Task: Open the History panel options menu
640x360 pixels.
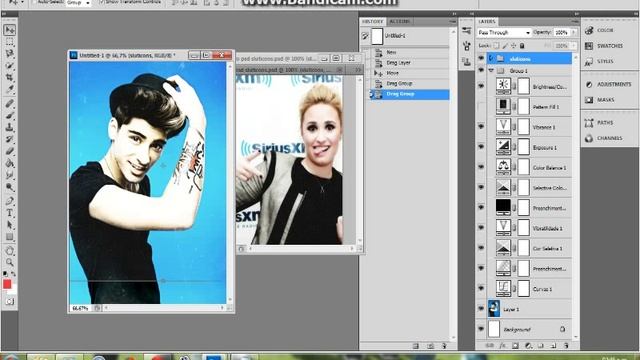Action: [x=452, y=21]
